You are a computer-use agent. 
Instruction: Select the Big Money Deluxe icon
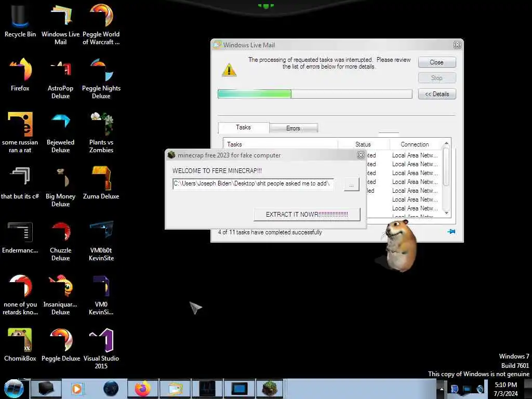[60, 187]
